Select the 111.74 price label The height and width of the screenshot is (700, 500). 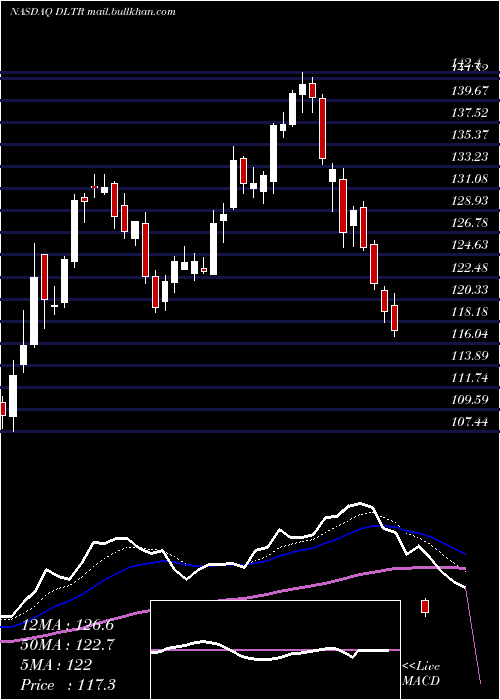[468, 378]
